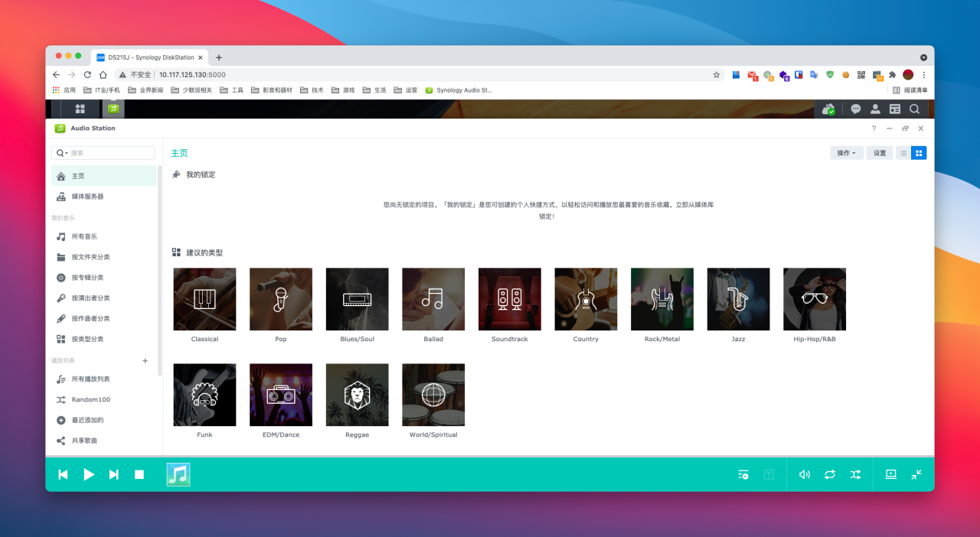Toggle the bookmarks bar 阅读清单 item

pos(916,89)
